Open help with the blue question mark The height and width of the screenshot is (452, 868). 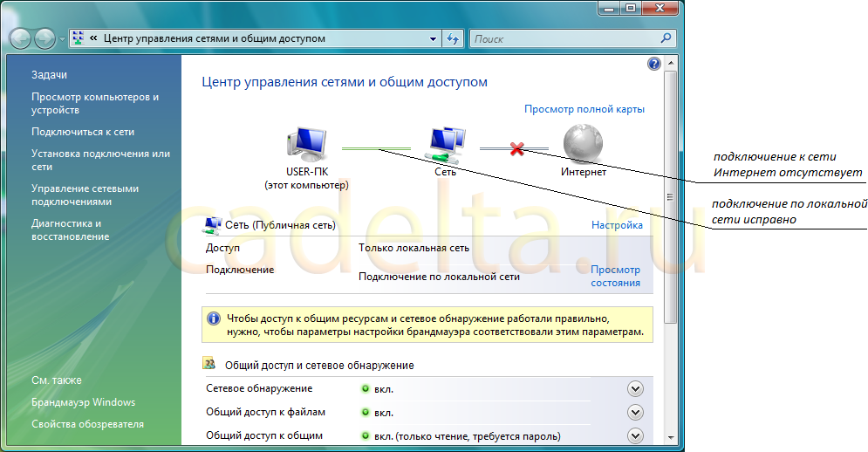click(654, 65)
